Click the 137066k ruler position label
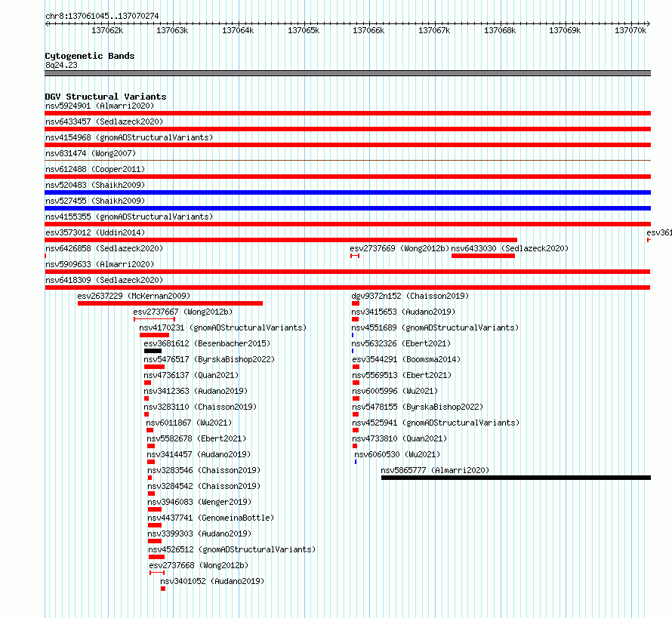 tap(368, 30)
